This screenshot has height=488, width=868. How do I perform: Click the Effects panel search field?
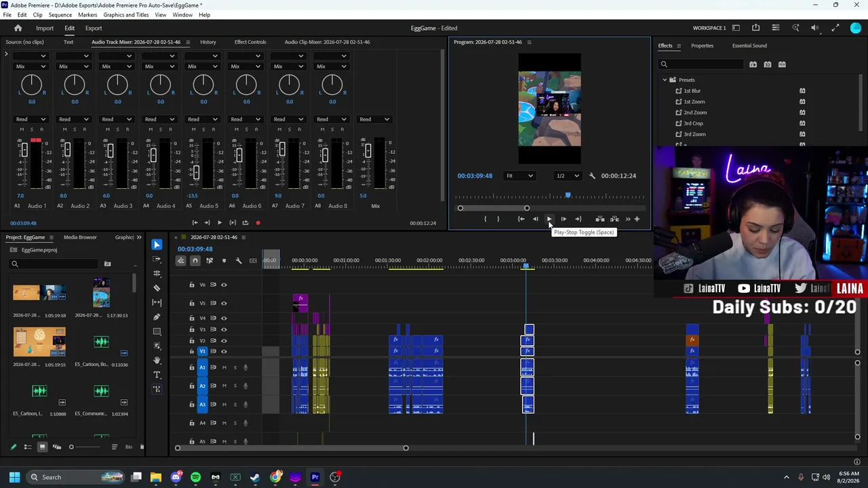(x=701, y=64)
